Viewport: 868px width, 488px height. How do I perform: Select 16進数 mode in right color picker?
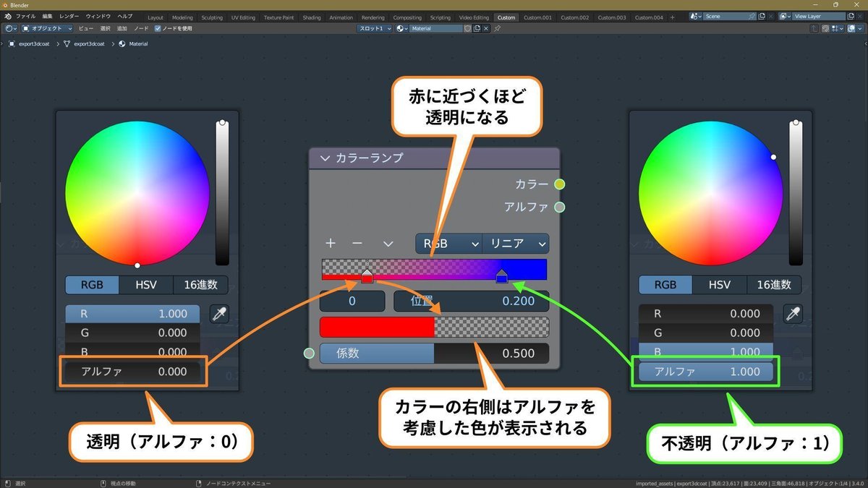pos(774,284)
